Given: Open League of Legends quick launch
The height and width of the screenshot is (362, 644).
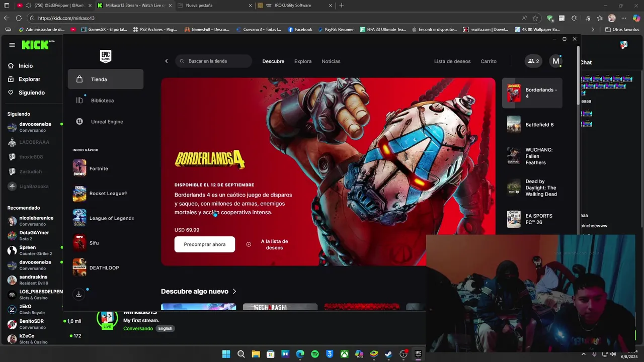Looking at the screenshot, I should click(112, 218).
